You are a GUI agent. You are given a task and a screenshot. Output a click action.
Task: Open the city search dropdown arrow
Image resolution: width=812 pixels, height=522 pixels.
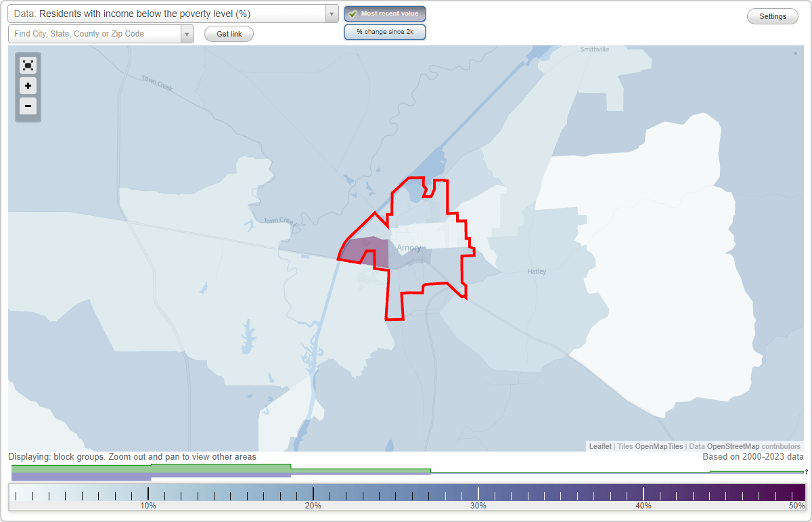pos(187,33)
